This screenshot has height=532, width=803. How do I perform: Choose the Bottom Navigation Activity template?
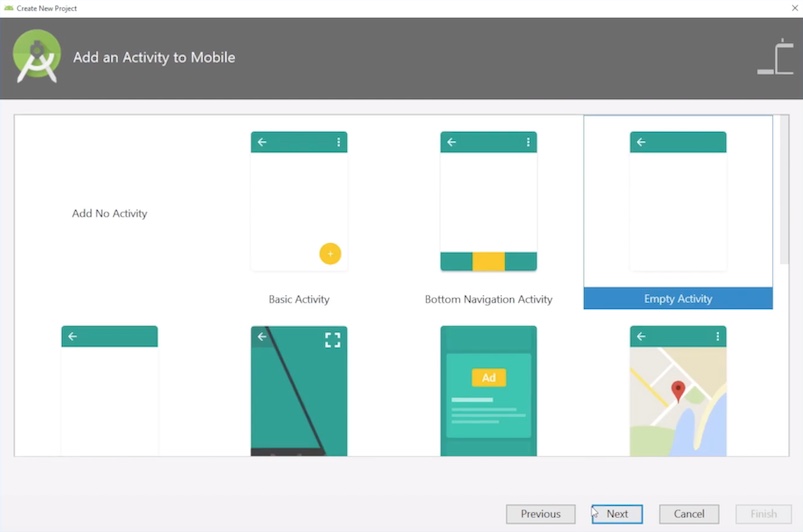489,201
